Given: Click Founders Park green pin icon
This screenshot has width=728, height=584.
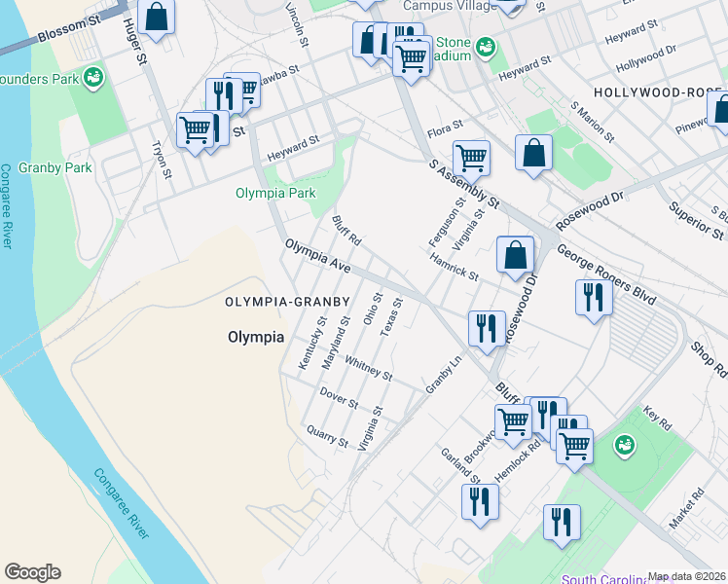Looking at the screenshot, I should [93, 78].
